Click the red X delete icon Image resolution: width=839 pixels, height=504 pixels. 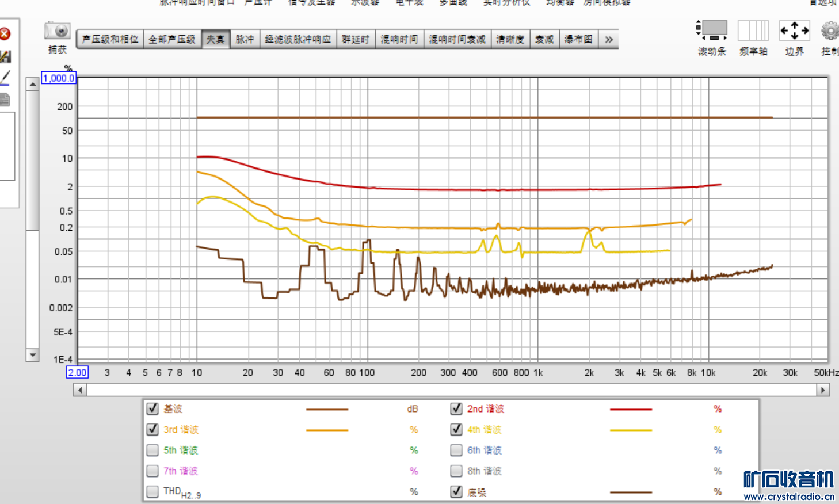pyautogui.click(x=5, y=34)
